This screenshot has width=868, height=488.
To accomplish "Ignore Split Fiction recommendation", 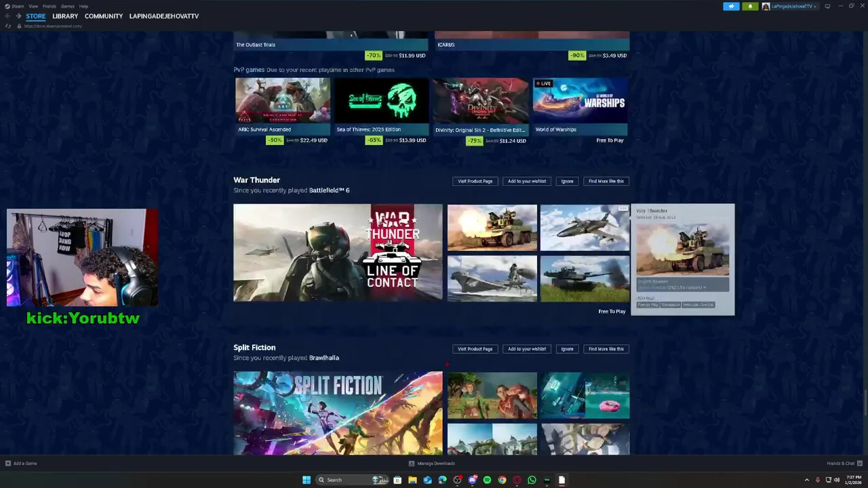I will click(567, 349).
